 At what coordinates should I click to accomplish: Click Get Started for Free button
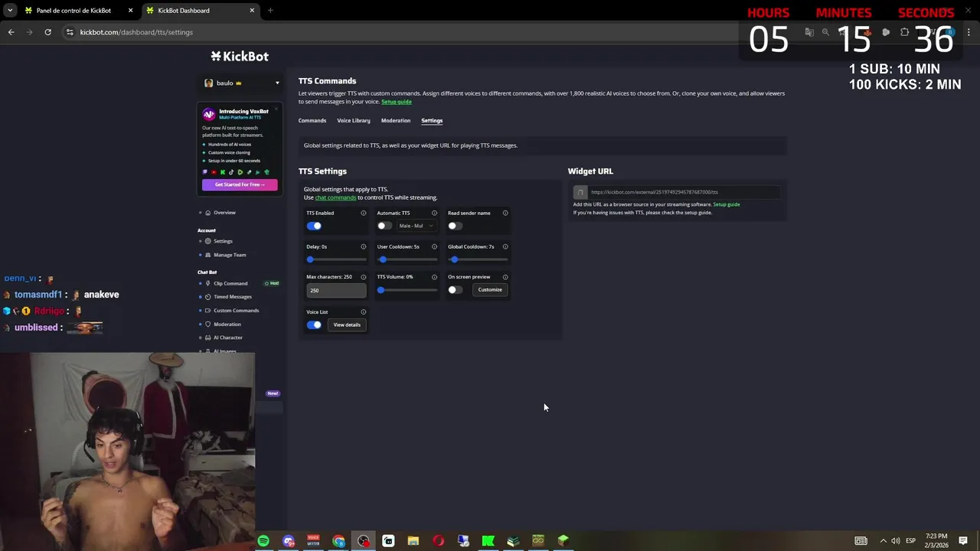click(x=240, y=184)
